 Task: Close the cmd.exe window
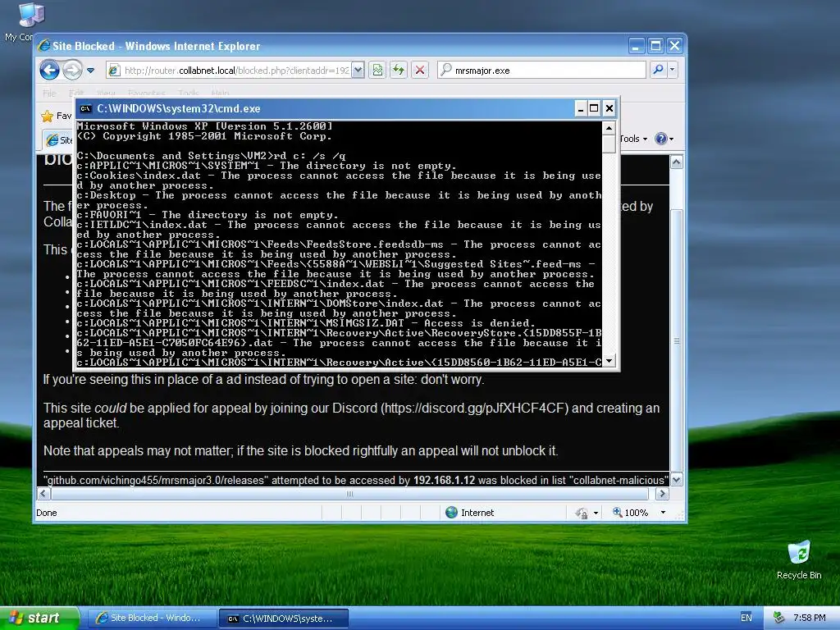(x=609, y=109)
